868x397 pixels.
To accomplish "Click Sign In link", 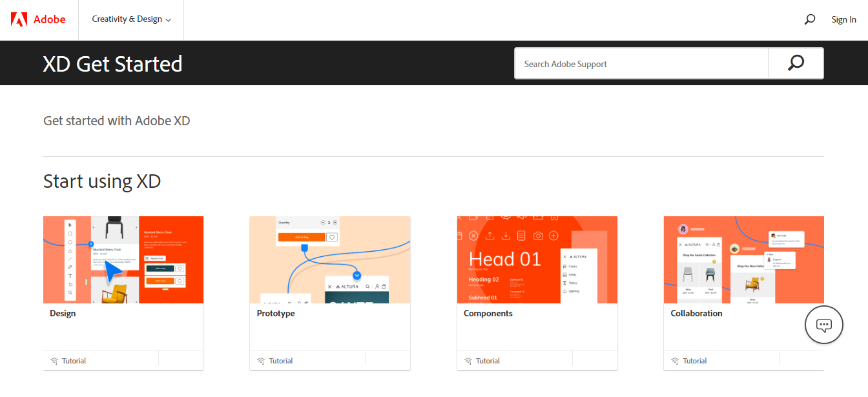I will [x=843, y=19].
